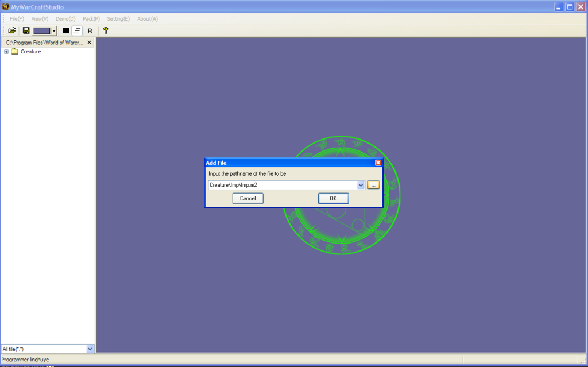Viewport: 588px width, 367px height.
Task: Click Cancel in Add File dialog
Action: click(x=248, y=199)
